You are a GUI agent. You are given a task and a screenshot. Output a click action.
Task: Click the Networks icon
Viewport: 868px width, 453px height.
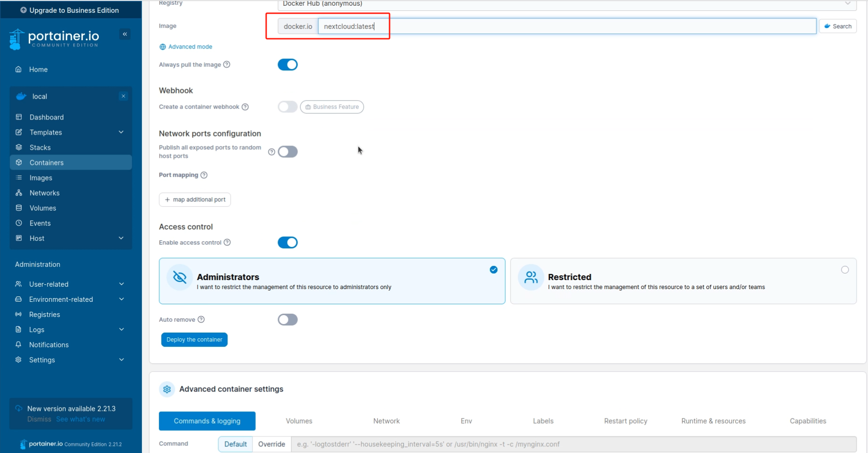tap(19, 193)
